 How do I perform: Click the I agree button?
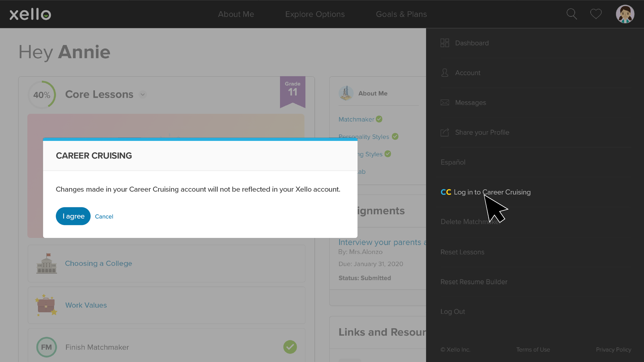tap(73, 216)
